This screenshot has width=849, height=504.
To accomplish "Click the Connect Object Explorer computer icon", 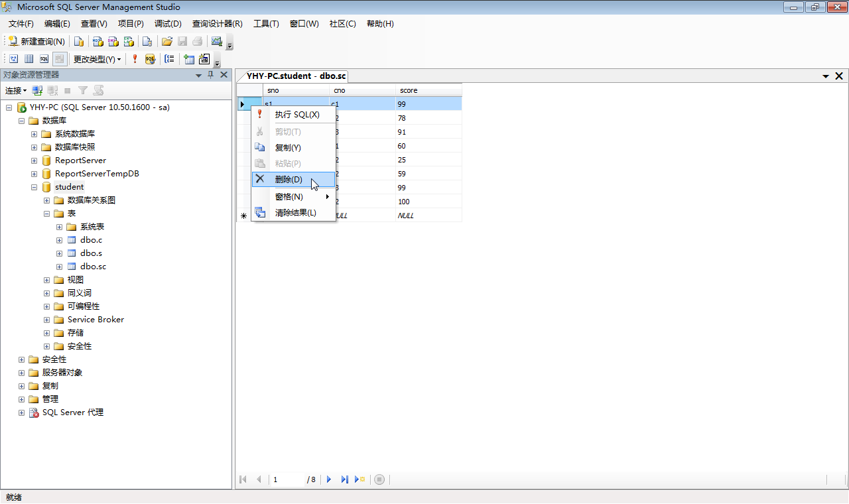I will pyautogui.click(x=38, y=90).
